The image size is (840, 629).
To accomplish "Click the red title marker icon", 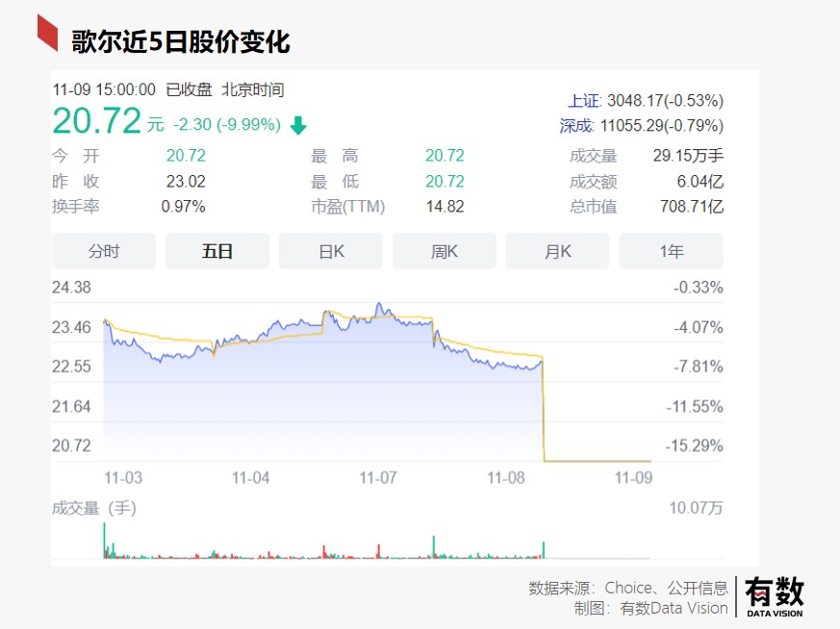I will pyautogui.click(x=47, y=33).
